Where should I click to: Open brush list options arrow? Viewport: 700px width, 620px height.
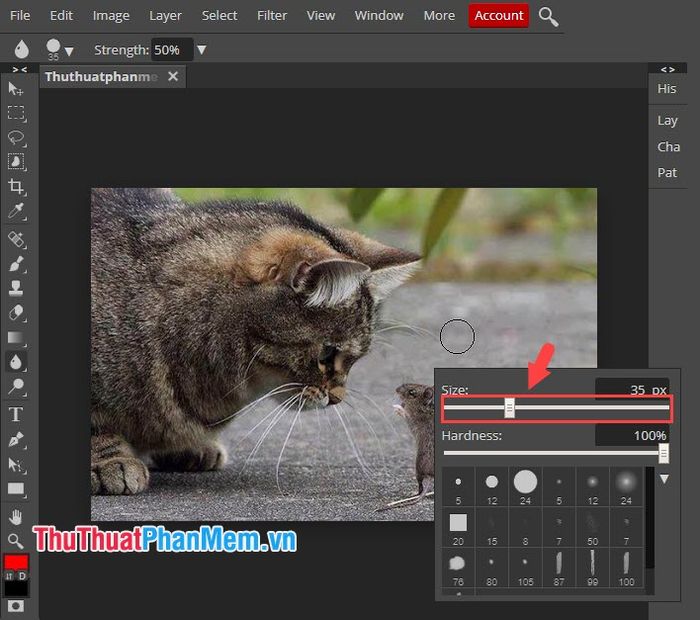pos(664,479)
